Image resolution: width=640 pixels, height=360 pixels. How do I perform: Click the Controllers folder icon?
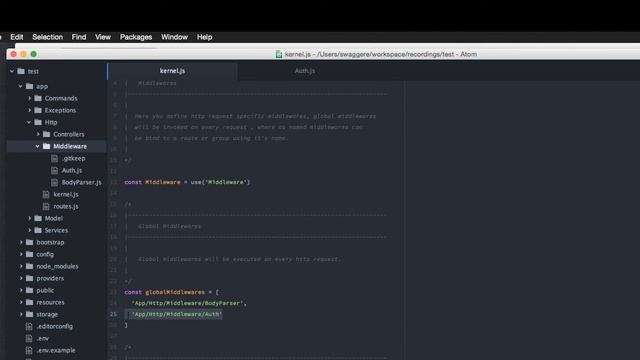(x=47, y=134)
